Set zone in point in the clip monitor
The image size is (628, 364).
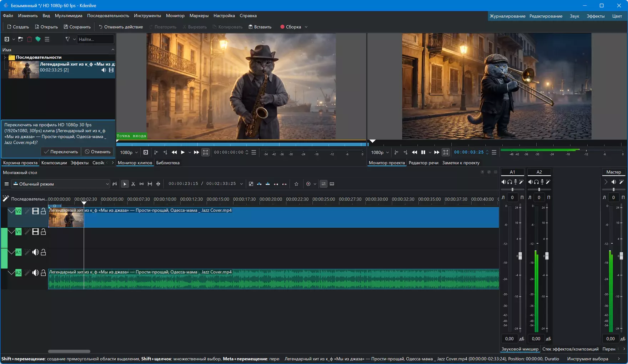(156, 152)
